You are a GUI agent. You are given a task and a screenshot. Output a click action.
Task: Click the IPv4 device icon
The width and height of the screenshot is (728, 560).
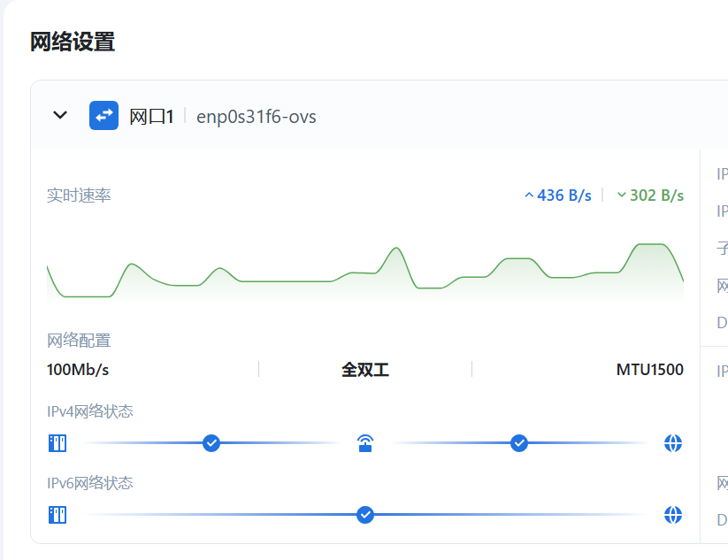57,443
